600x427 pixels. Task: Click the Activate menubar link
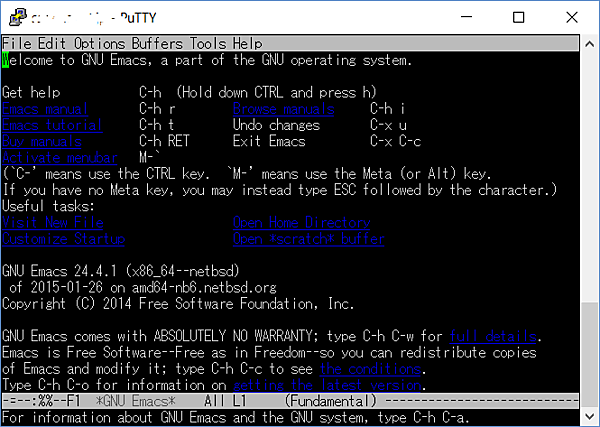(60, 158)
